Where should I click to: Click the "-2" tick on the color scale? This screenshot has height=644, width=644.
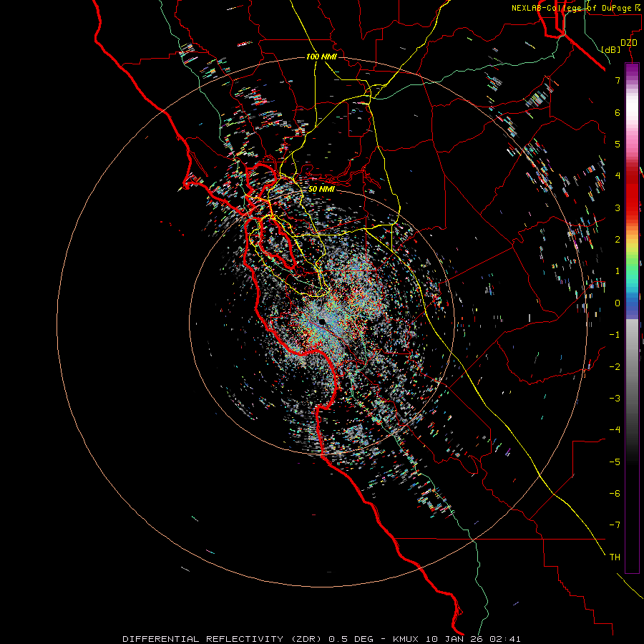click(615, 367)
